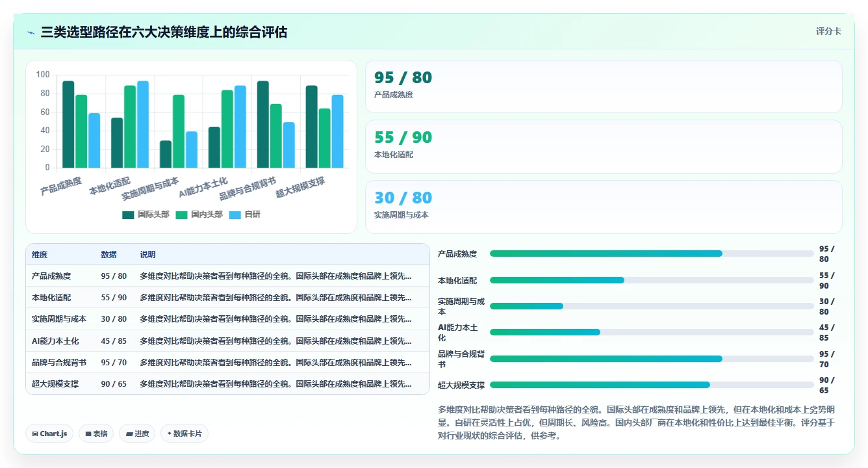Screen dimensions: 868x468
Task: Select the 自研 bar for 产品成熟度
Action: point(94,140)
